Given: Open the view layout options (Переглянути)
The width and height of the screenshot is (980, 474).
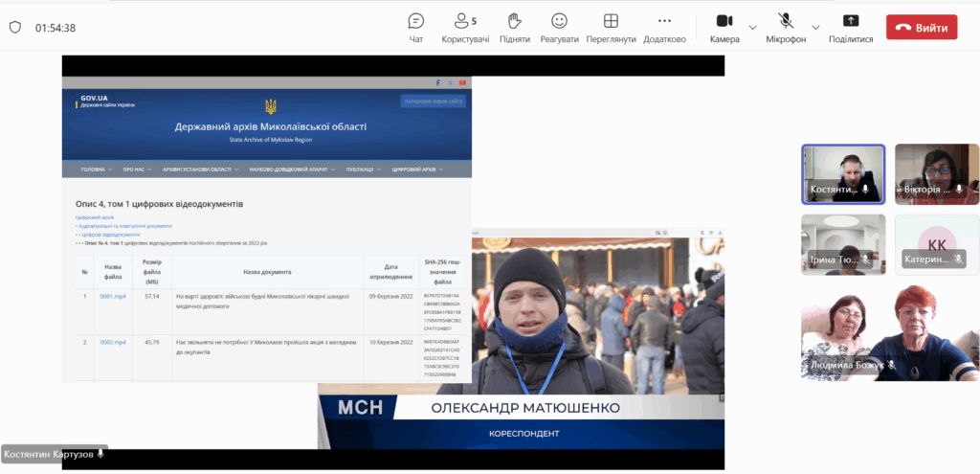Looking at the screenshot, I should click(611, 28).
